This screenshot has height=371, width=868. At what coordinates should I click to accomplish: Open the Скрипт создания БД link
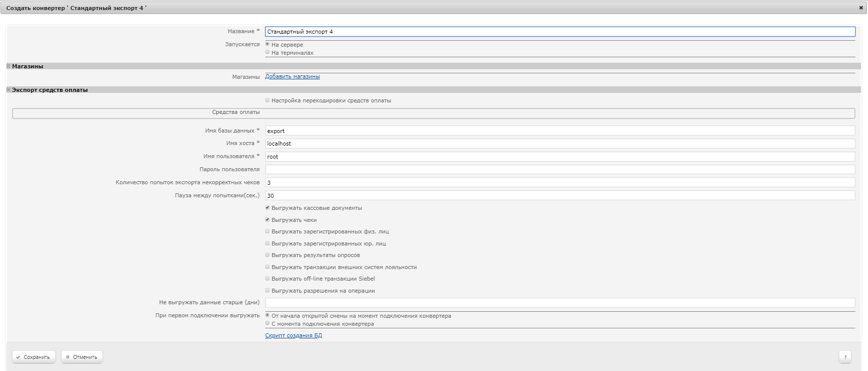(x=293, y=335)
